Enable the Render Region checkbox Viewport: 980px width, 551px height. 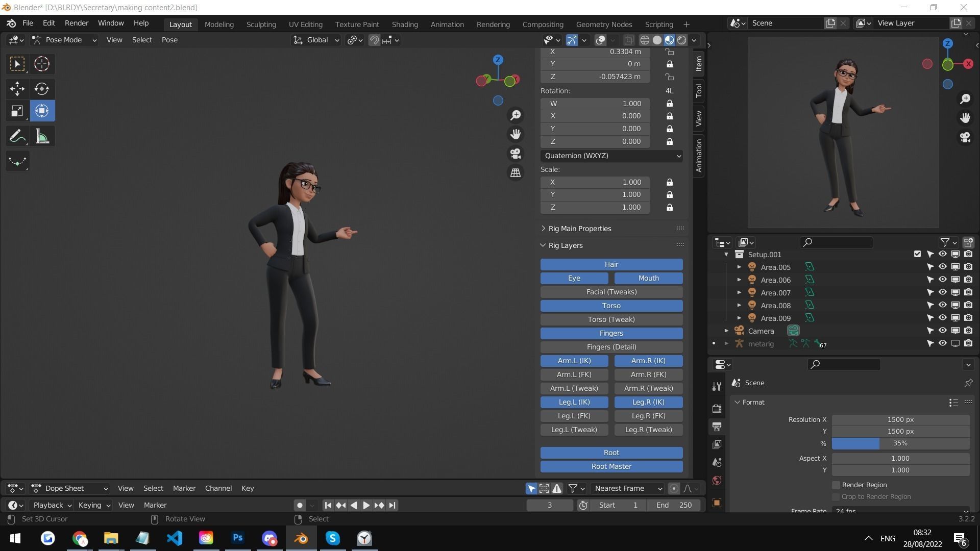click(x=836, y=485)
